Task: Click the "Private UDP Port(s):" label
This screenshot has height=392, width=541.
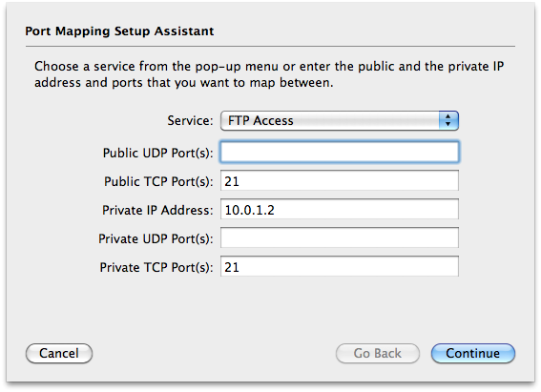Action: click(x=156, y=239)
